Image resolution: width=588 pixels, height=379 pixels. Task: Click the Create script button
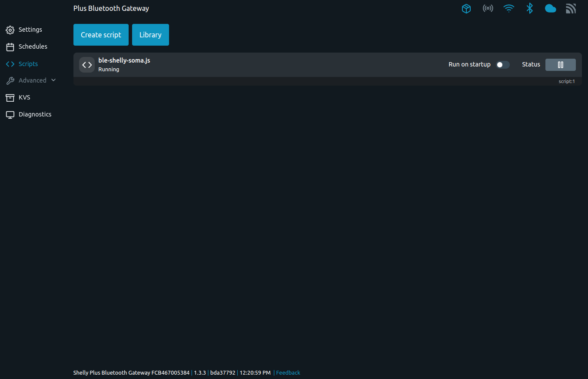(x=101, y=35)
